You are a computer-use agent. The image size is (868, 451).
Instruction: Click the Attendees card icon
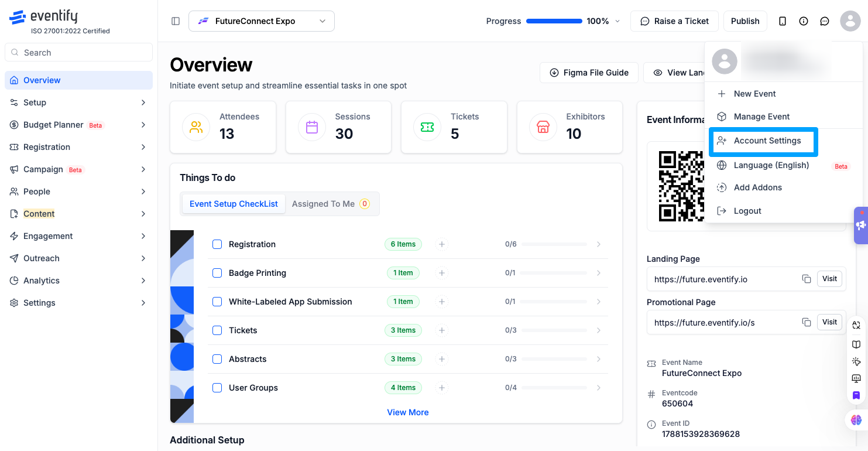(x=196, y=127)
